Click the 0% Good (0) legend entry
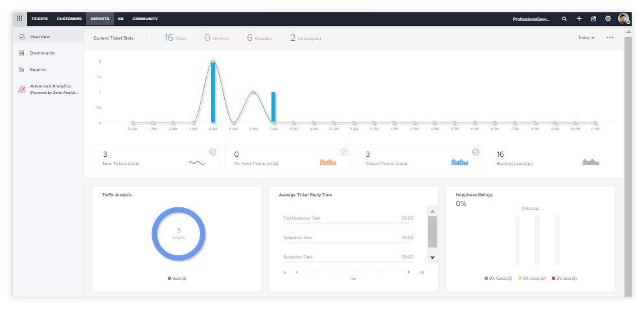Viewport: 644px width, 309px height. click(x=498, y=278)
